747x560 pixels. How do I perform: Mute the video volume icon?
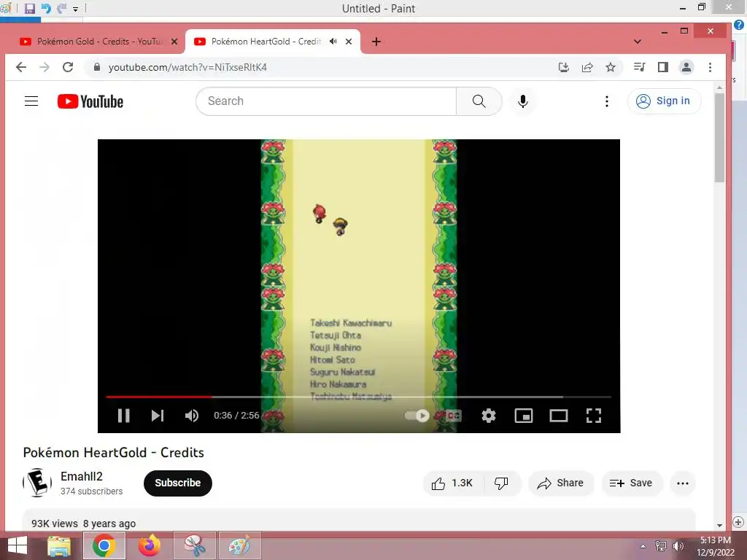[192, 415]
